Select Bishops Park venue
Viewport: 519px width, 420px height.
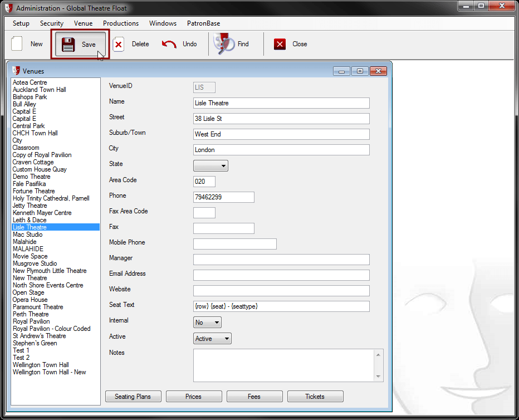[30, 97]
